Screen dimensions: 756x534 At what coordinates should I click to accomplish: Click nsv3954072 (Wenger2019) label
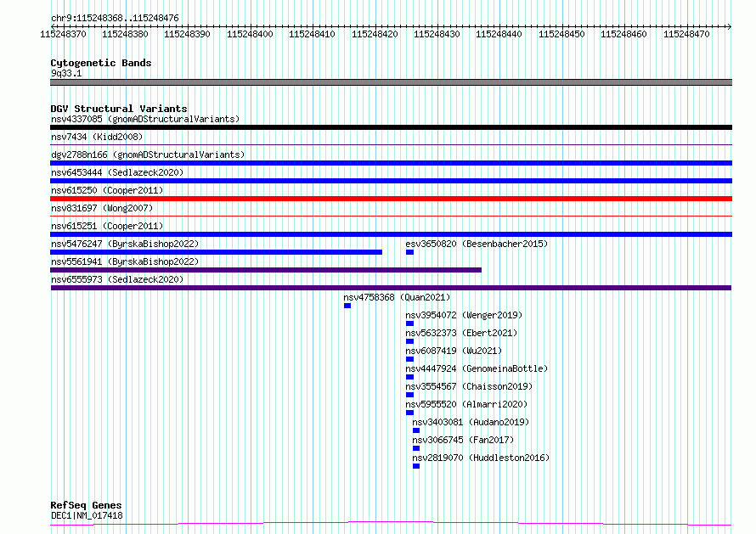tap(464, 315)
